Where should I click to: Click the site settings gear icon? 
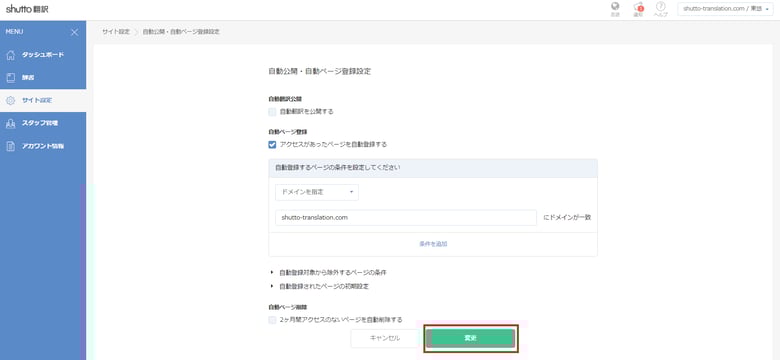coord(11,100)
